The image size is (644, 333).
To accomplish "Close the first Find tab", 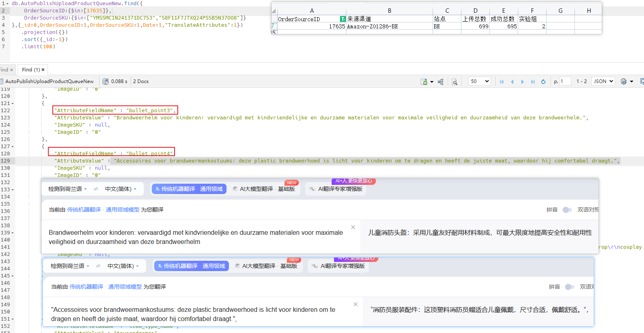I will point(12,69).
